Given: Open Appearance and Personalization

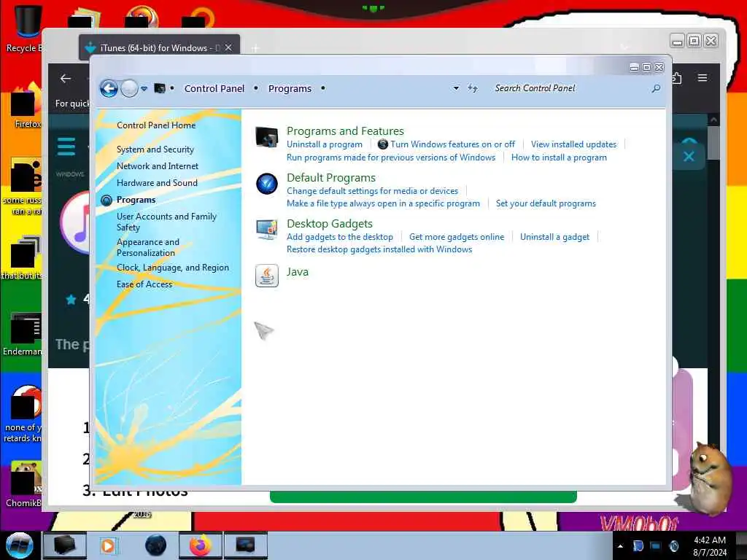Looking at the screenshot, I should coord(148,248).
